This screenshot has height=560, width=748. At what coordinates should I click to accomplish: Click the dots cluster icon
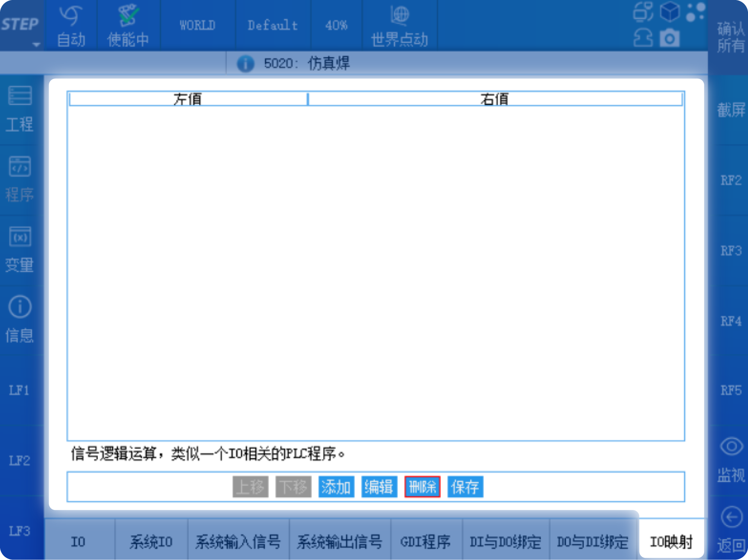695,12
